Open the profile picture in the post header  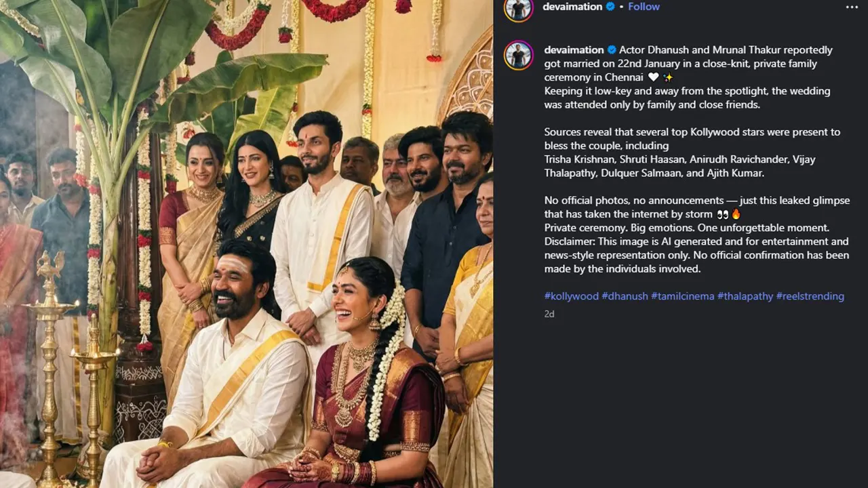coord(518,7)
